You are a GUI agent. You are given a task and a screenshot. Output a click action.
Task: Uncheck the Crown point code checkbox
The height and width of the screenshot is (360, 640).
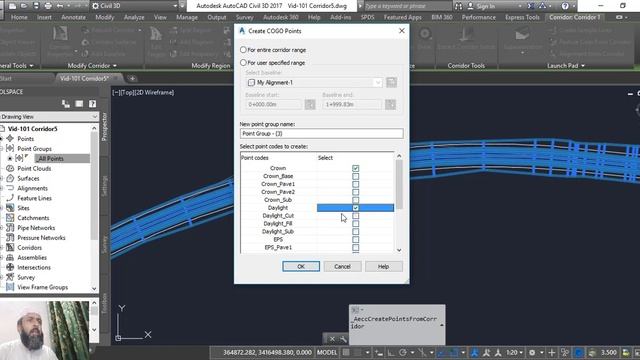[x=356, y=168]
